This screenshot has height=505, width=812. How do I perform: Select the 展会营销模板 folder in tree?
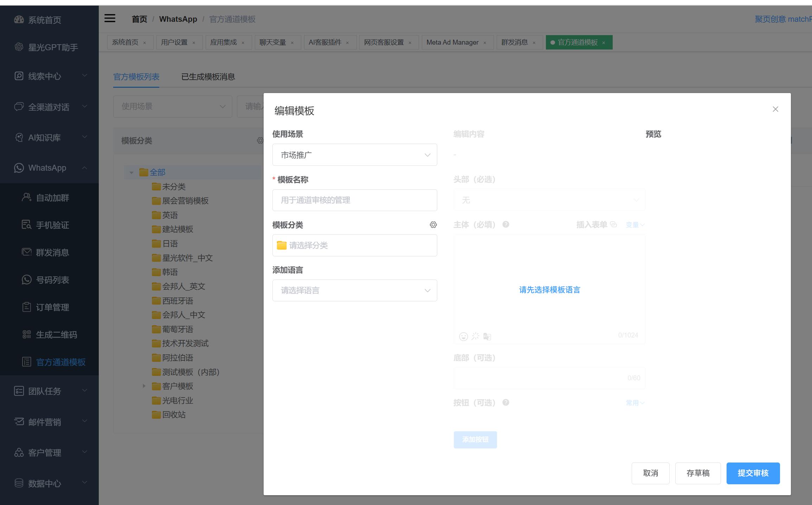click(185, 201)
